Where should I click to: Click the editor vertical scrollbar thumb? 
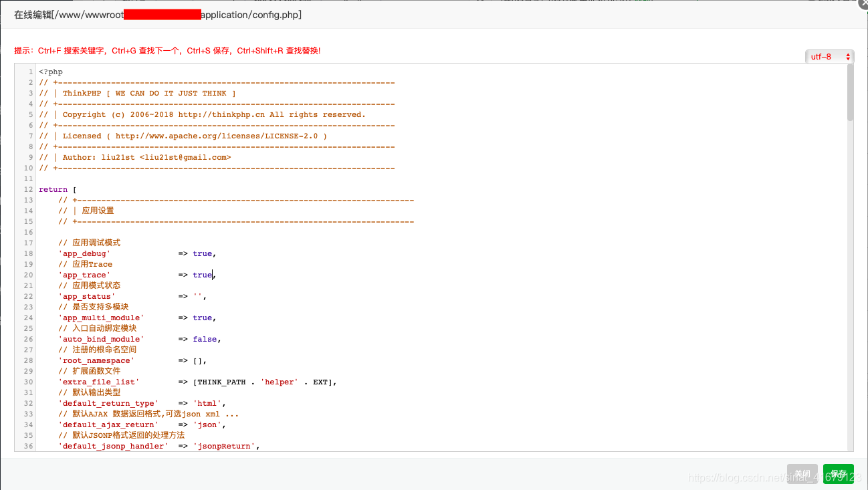tap(850, 92)
